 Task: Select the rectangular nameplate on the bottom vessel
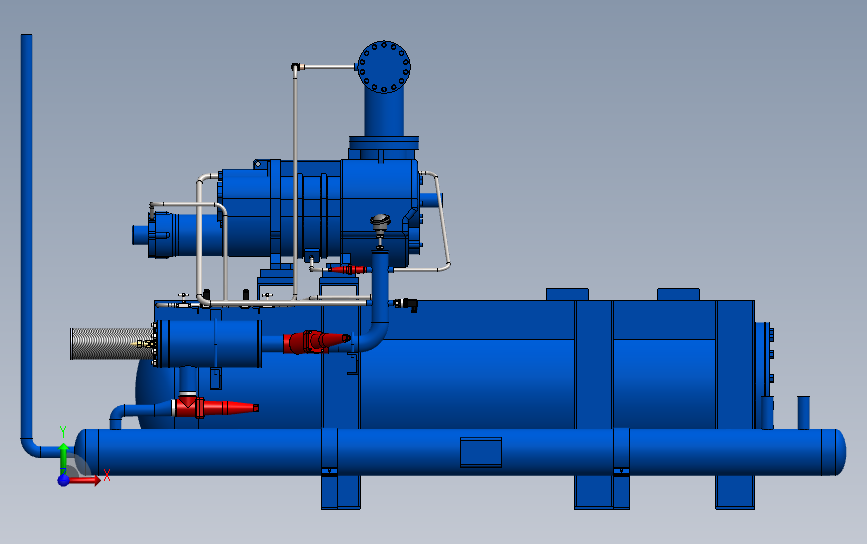[x=481, y=452]
